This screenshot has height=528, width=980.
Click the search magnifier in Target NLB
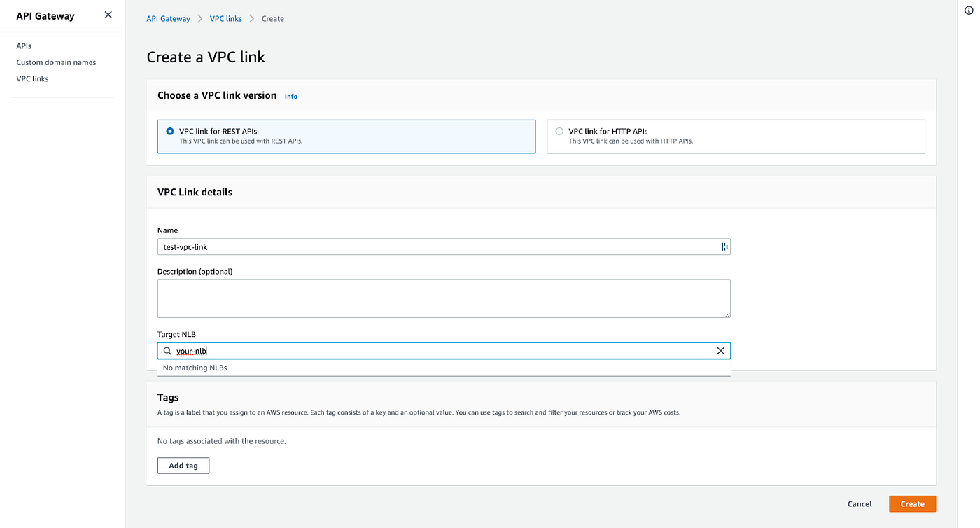pos(167,351)
